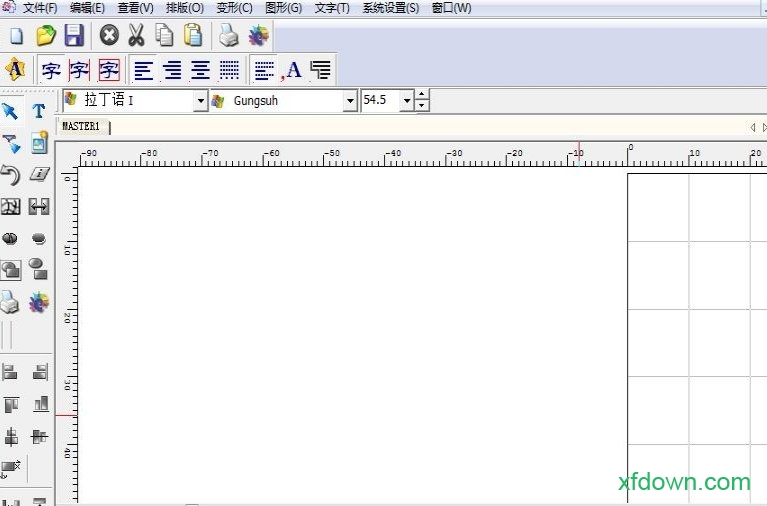Increase font size with the up stepper
This screenshot has height=506, width=767.
pyautogui.click(x=422, y=96)
